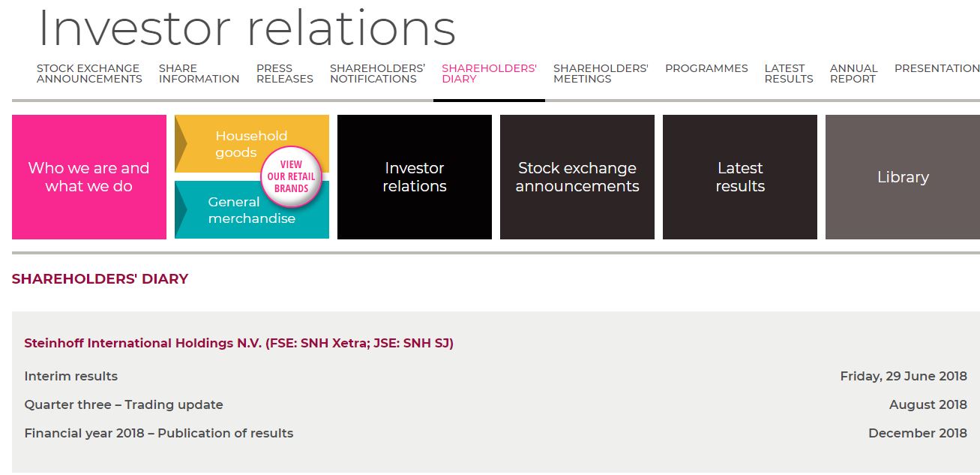This screenshot has width=980, height=475.
Task: Select the pink 'Who we are and what we do' tile
Action: click(x=88, y=176)
